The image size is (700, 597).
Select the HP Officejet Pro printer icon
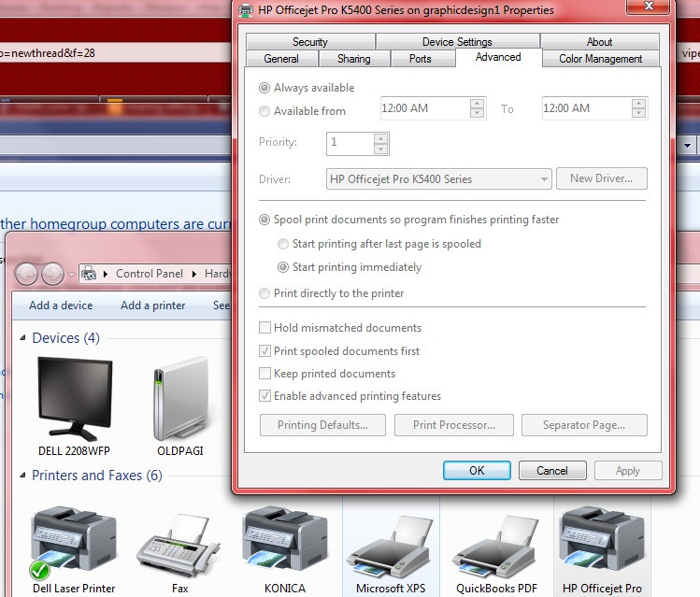(x=602, y=542)
